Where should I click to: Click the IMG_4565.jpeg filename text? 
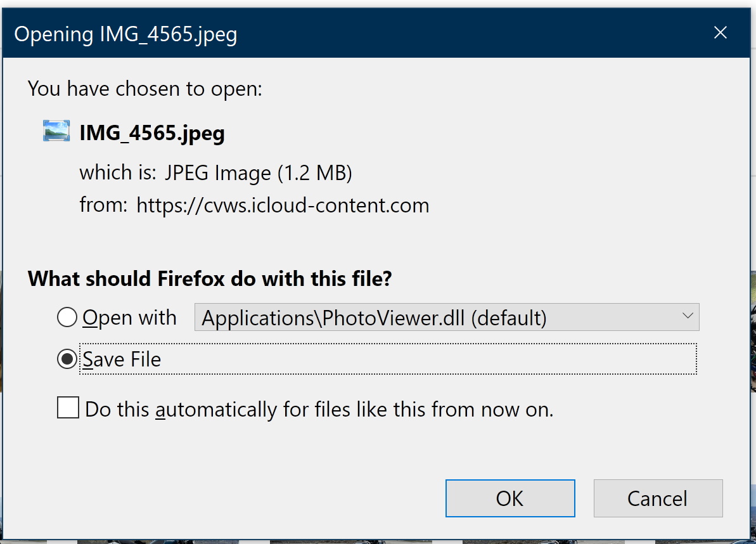click(x=152, y=133)
